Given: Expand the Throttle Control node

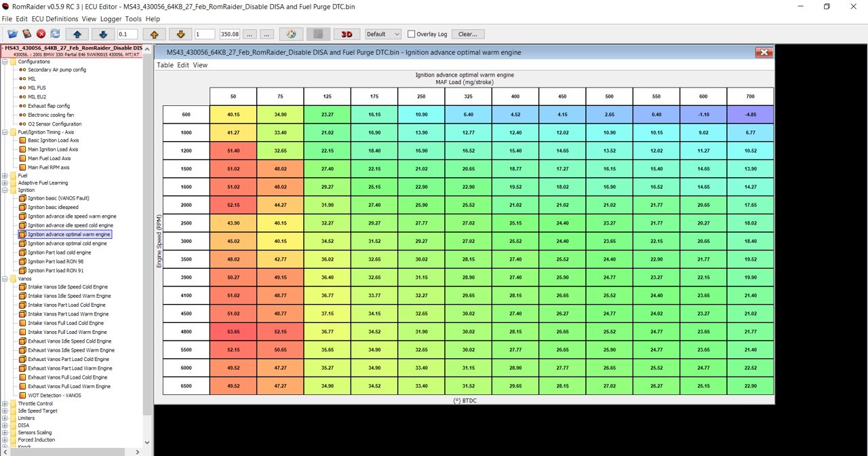Looking at the screenshot, I should [5, 404].
